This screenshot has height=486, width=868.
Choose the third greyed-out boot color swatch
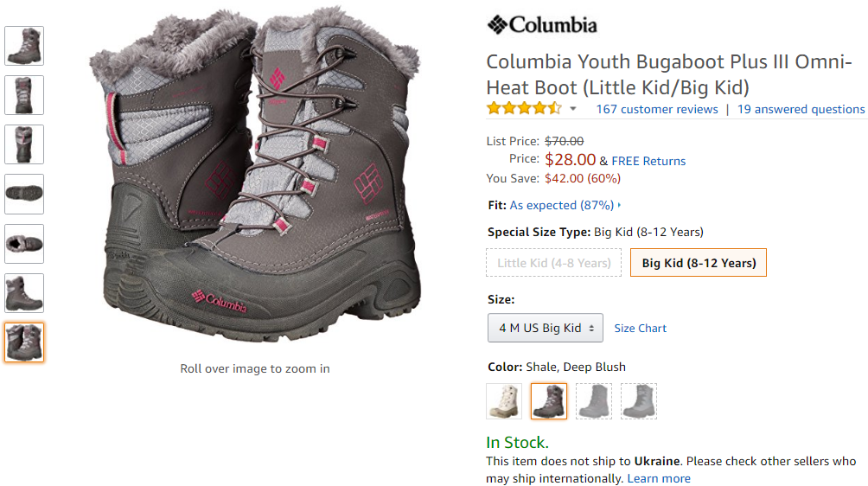pos(594,400)
